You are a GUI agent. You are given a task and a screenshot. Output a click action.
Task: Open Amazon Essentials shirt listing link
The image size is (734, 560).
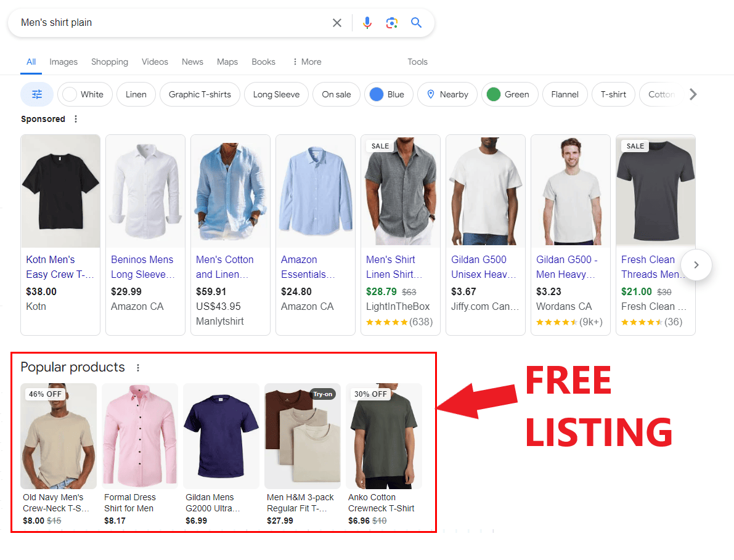[308, 267]
